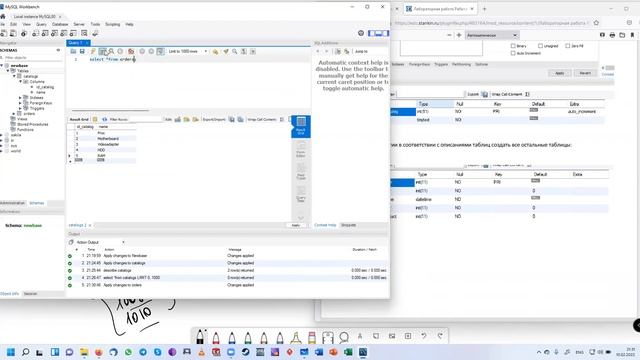The height and width of the screenshot is (360, 640).
Task: Toggle auto-commit mode button
Action: point(160,51)
